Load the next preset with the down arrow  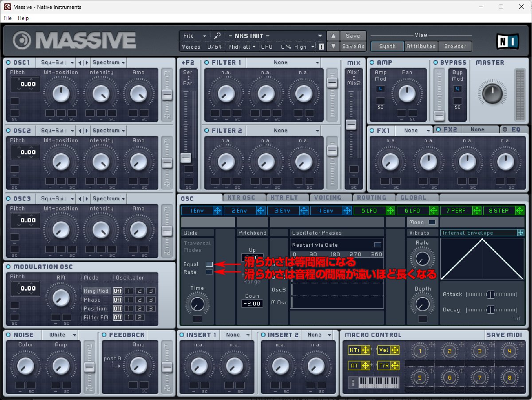(x=333, y=46)
